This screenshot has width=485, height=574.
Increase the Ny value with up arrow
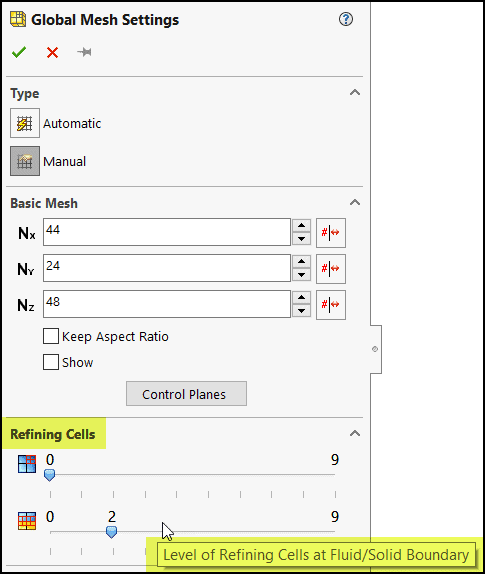point(302,261)
